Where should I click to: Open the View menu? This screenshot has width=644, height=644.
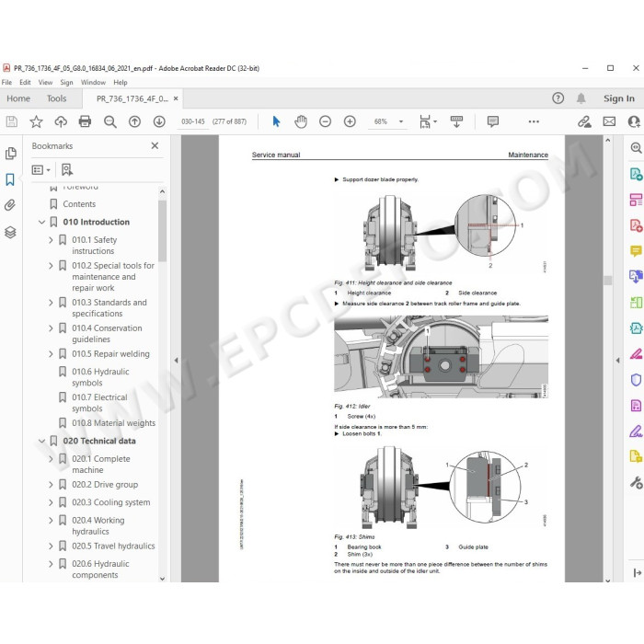45,82
